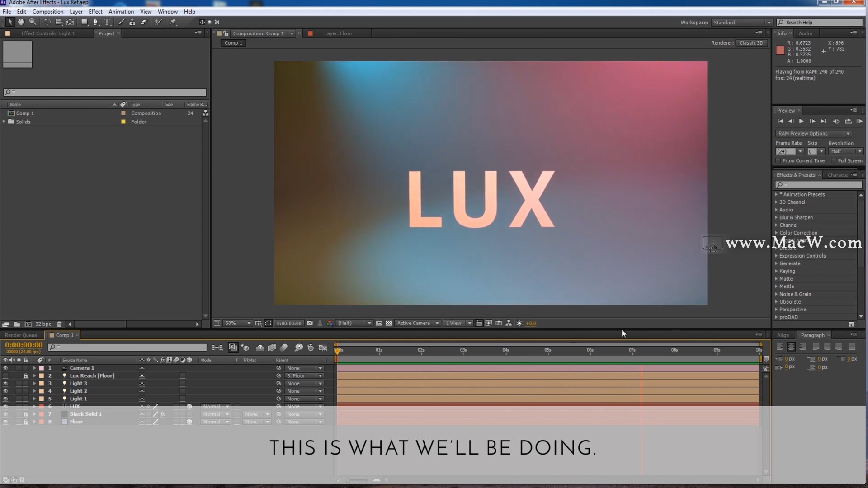Select the Rectangle tool icon
Viewport: 868px width, 488px height.
[x=84, y=22]
